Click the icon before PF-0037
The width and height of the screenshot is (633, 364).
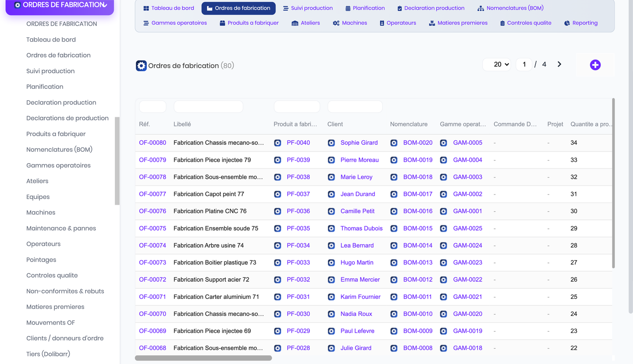(x=278, y=194)
